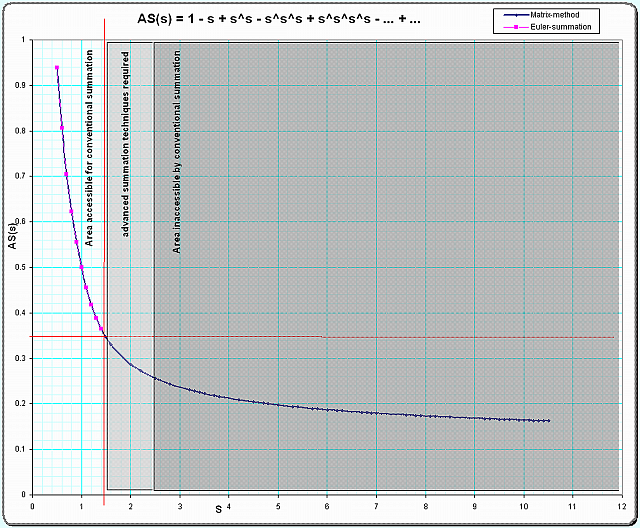Click the Matrix-method legend line marker
This screenshot has width=640, height=528.
click(515, 16)
